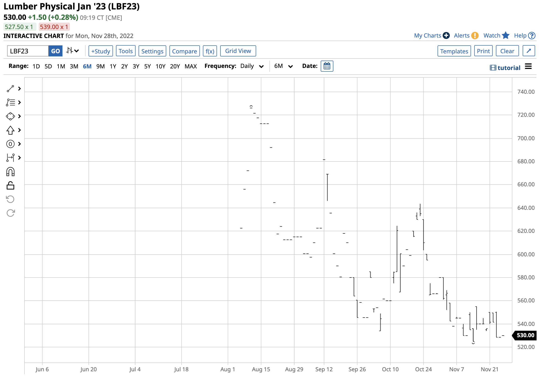
Task: Switch range to 3M
Action: 74,66
